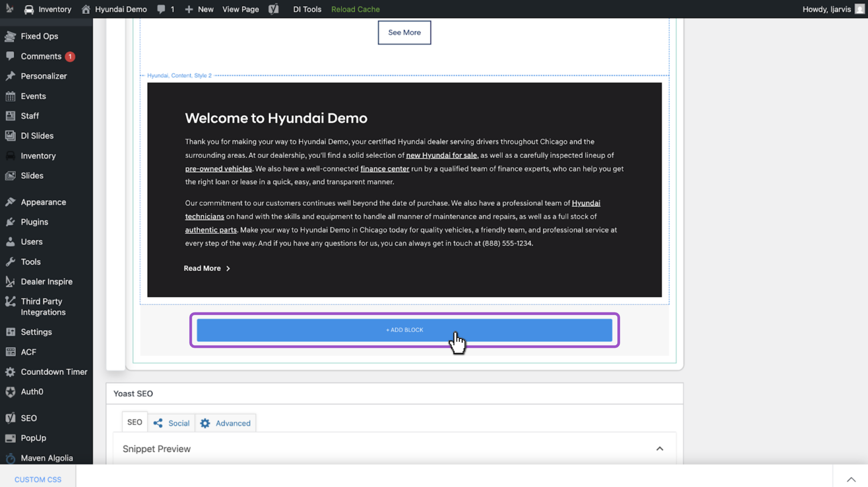Click the Dealer Inspire logo icon in sidebar
Screen dimensions: 868x487
tap(10, 282)
